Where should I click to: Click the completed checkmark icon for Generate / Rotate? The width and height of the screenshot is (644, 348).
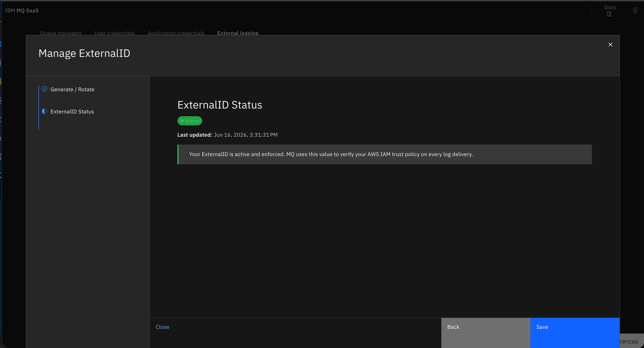point(45,89)
